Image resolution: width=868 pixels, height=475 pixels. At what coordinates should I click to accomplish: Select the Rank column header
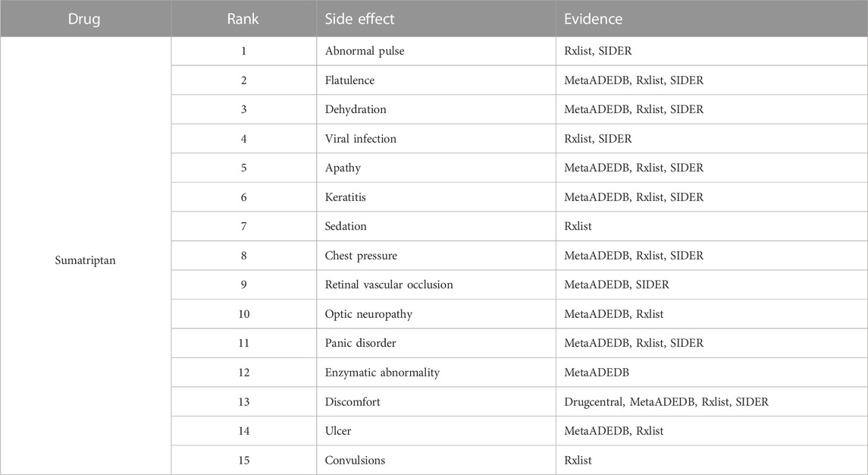click(x=243, y=19)
